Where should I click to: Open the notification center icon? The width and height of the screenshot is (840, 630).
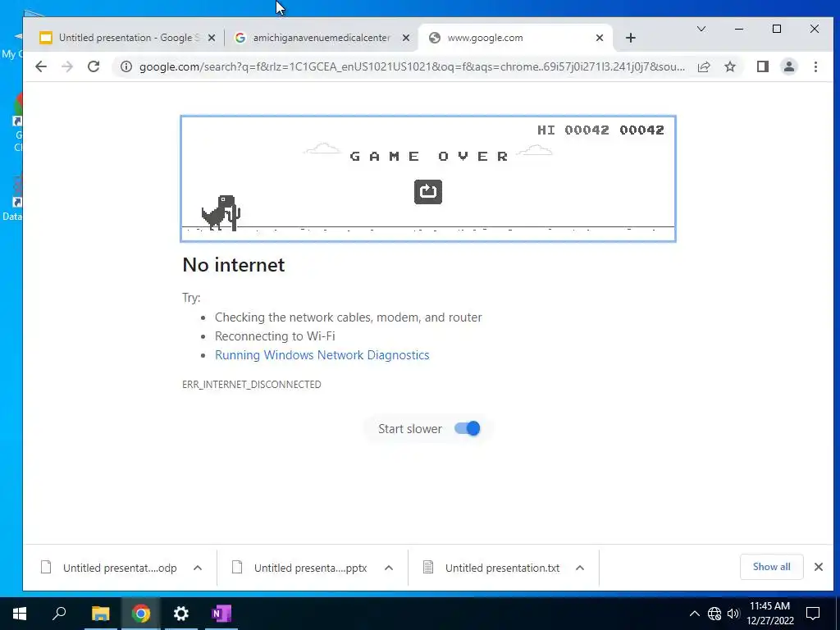(813, 614)
